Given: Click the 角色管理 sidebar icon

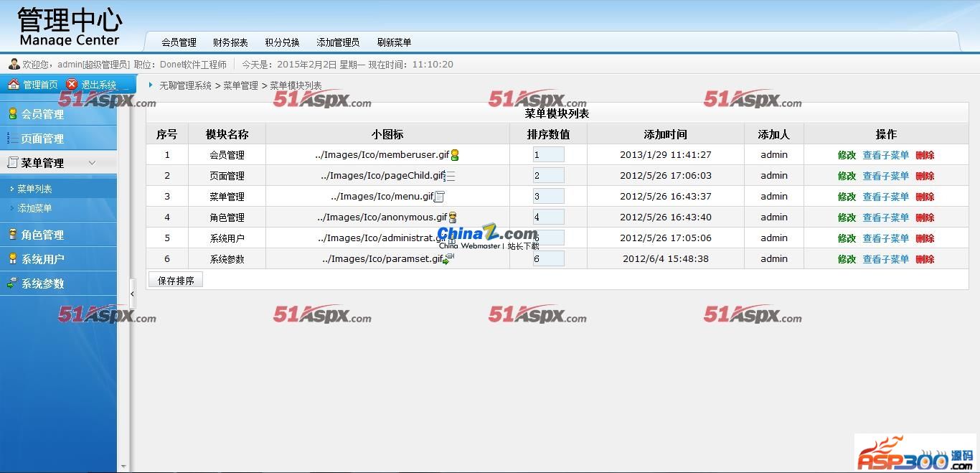Looking at the screenshot, I should click(x=12, y=234).
